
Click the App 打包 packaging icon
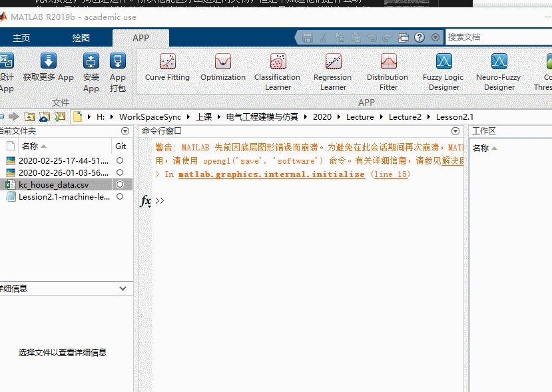pos(118,61)
